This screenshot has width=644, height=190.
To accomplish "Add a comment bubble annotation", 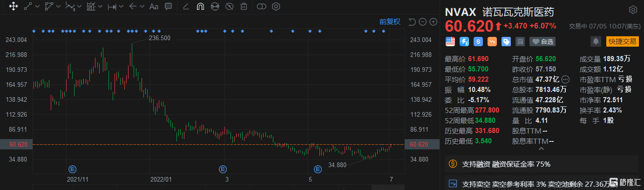I will (168, 7).
